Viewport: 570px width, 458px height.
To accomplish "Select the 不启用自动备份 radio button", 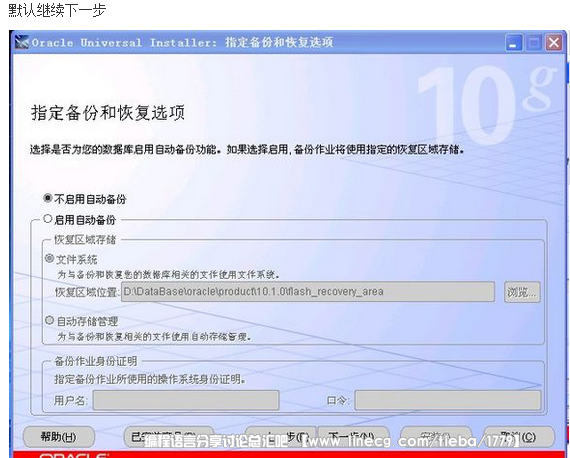I will [48, 198].
